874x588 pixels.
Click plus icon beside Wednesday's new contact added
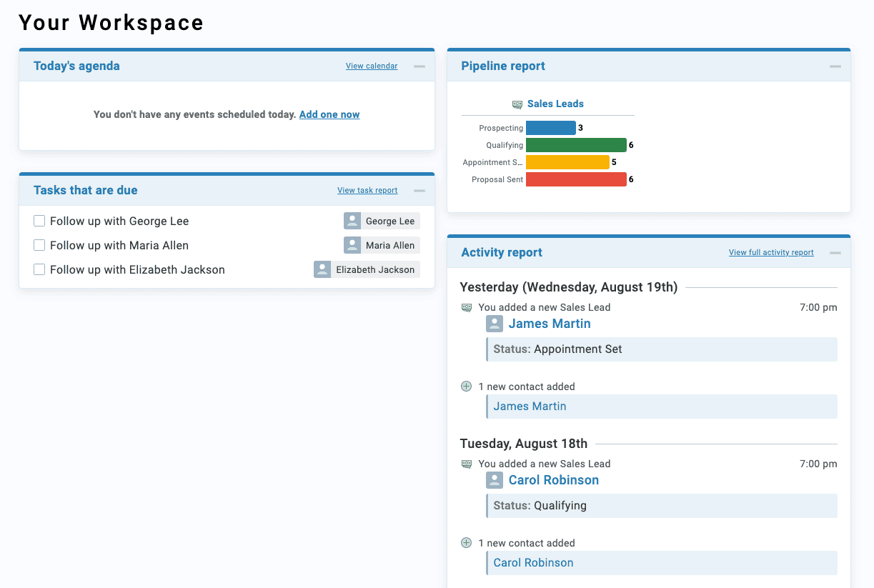coord(466,387)
